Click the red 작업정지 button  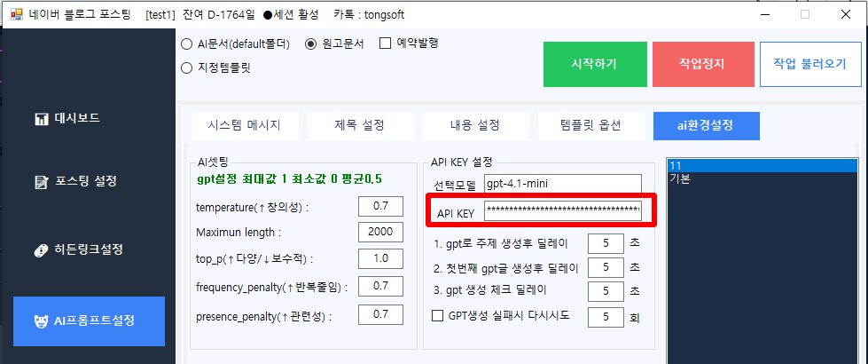pos(701,64)
